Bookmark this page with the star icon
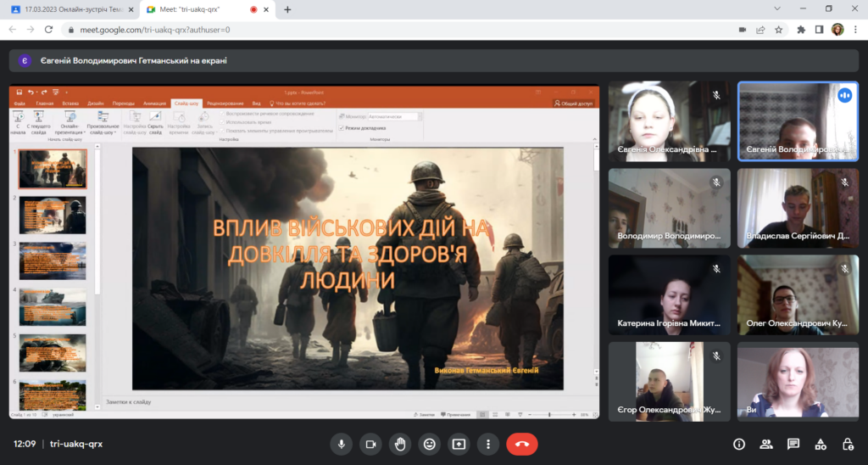 point(781,29)
